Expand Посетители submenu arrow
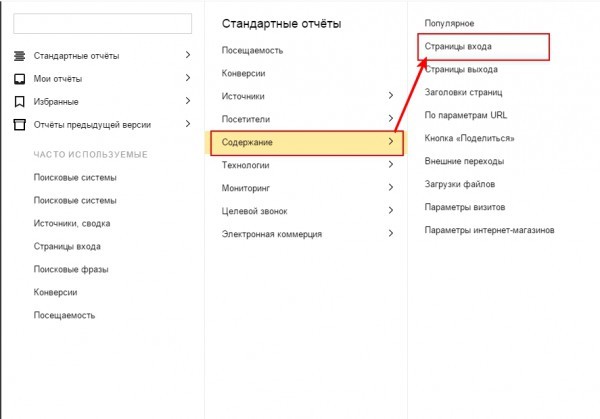The height and width of the screenshot is (419, 600). tap(391, 118)
